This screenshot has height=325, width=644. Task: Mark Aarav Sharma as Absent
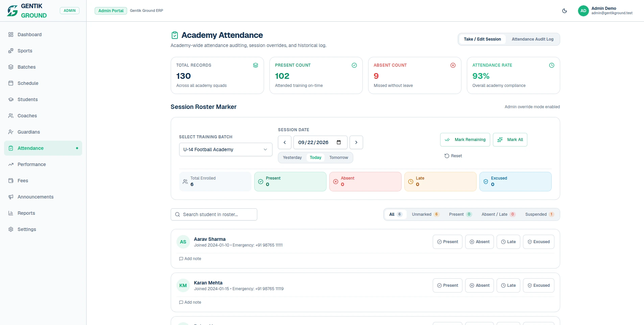pyautogui.click(x=479, y=242)
